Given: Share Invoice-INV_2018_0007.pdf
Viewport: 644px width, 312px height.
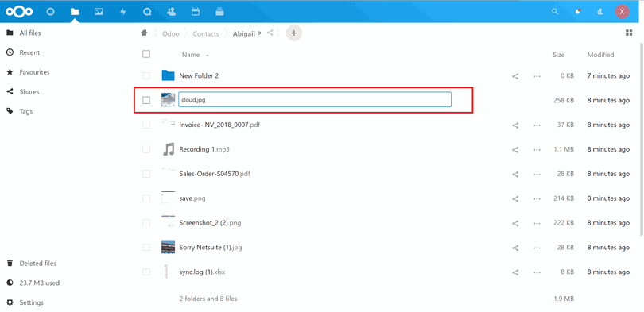Looking at the screenshot, I should point(515,125).
